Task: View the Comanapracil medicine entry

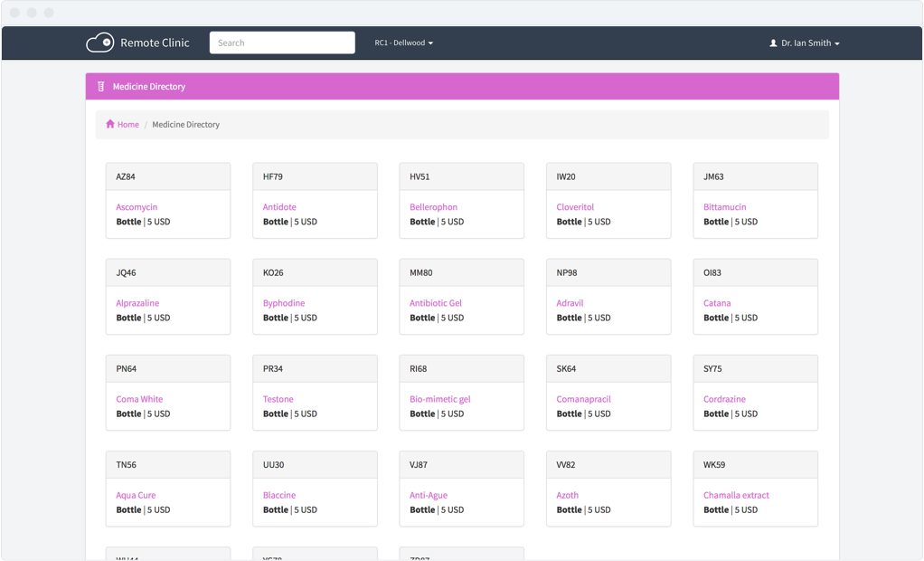Action: click(583, 399)
